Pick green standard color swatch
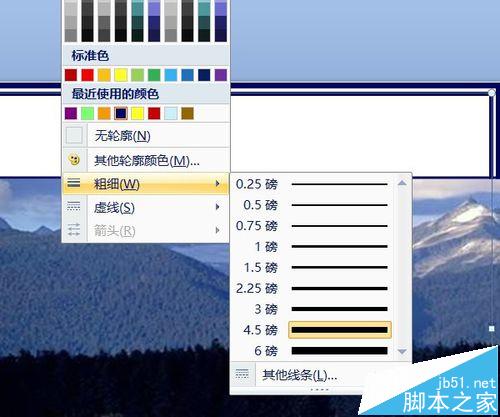 tap(154, 75)
